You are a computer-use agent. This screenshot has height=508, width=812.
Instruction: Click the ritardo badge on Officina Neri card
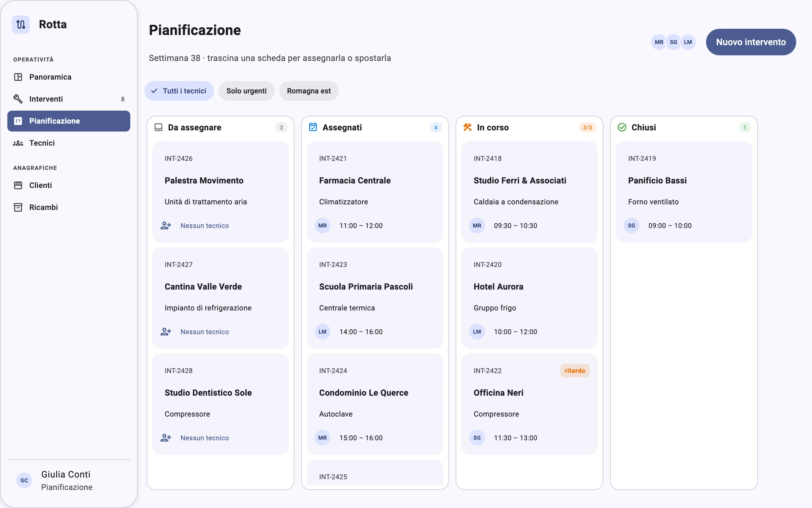pos(575,371)
